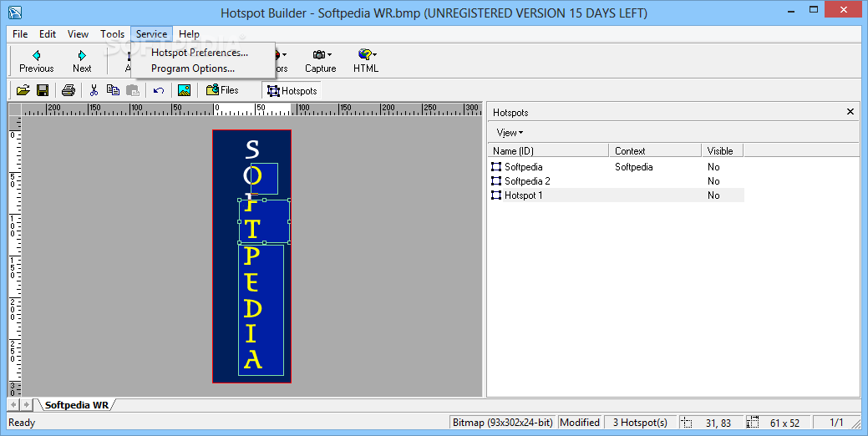This screenshot has width=868, height=436.
Task: Close the Hotspots panel with X
Action: (850, 112)
